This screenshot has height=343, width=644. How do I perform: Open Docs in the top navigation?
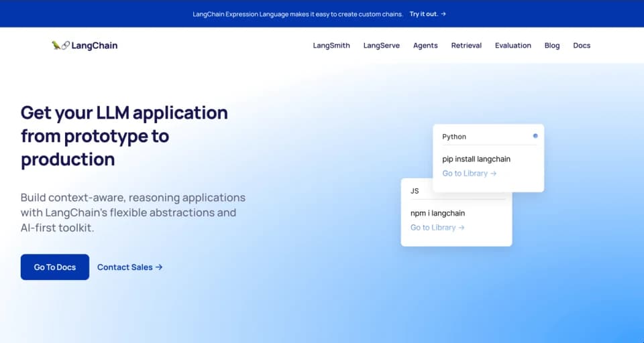pyautogui.click(x=582, y=46)
